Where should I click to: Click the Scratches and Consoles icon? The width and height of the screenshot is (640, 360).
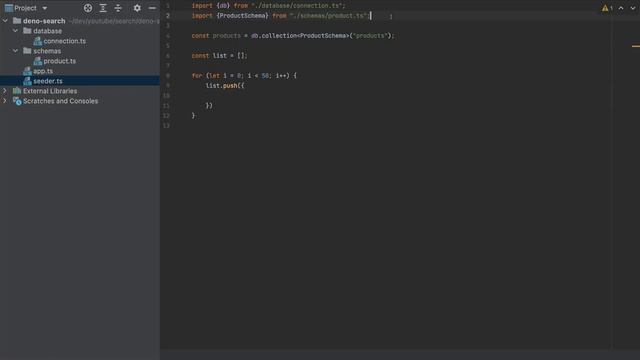(17, 101)
